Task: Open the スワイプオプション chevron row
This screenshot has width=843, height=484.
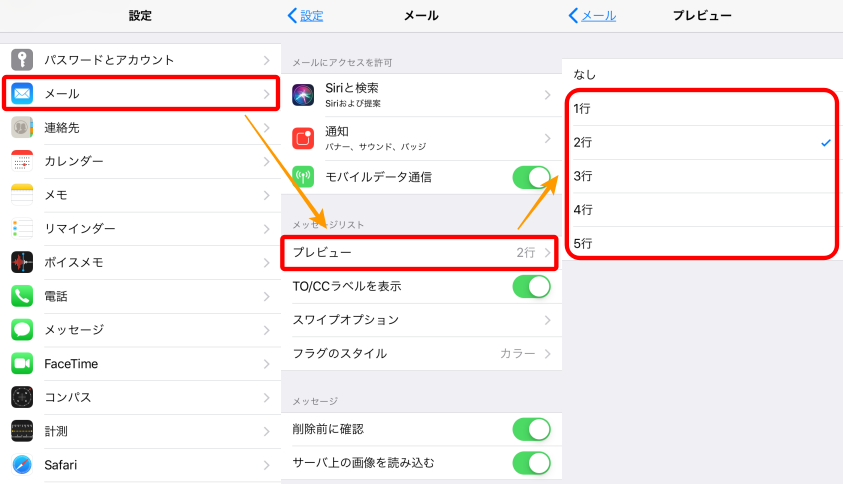Action: click(x=422, y=320)
